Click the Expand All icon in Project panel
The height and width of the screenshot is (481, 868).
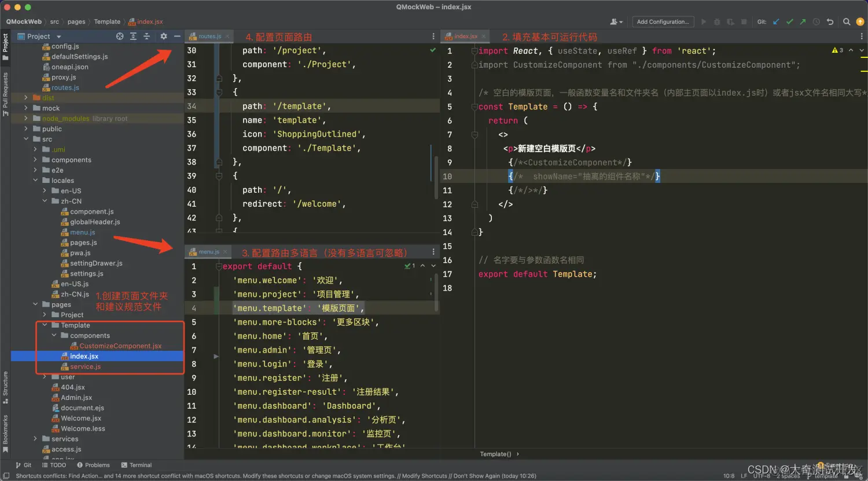(x=133, y=36)
